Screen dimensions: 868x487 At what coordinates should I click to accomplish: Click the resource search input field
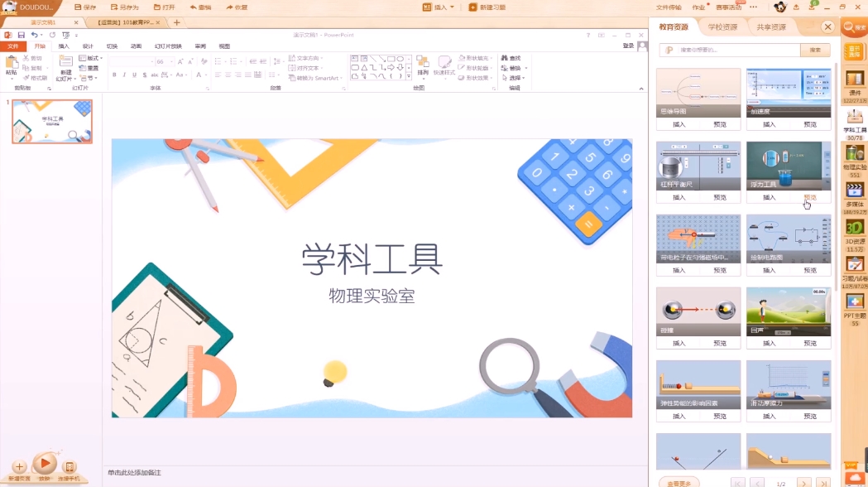730,50
